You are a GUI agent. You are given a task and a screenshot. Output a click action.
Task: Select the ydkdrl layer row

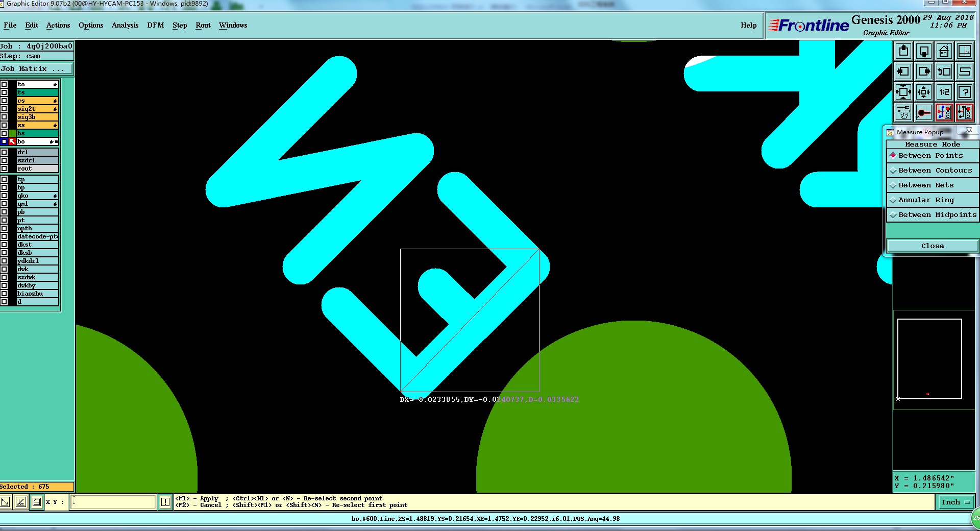click(37, 261)
